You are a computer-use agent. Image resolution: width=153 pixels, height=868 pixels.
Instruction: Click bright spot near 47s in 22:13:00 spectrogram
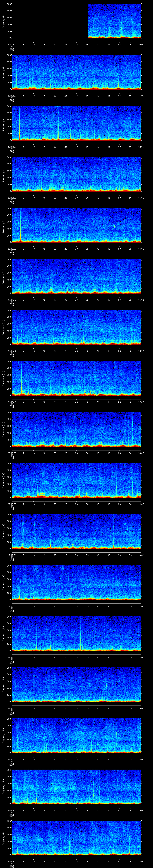(114, 226)
